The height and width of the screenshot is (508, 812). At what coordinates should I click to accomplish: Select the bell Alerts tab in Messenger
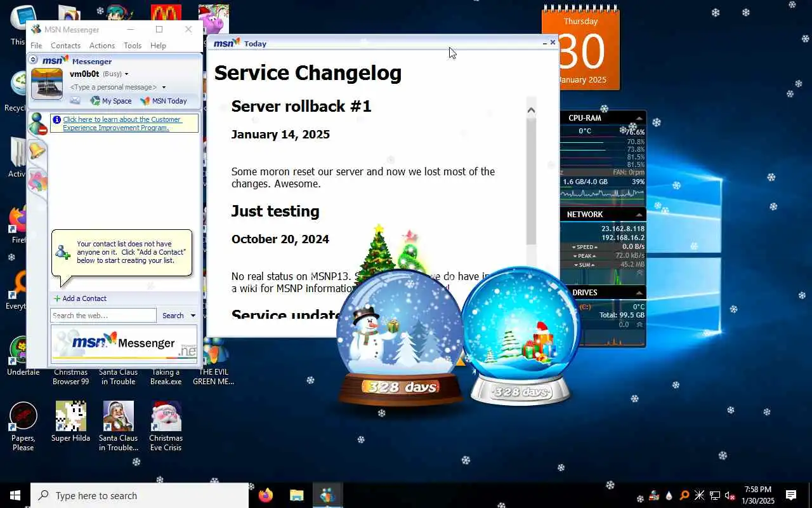(37, 151)
